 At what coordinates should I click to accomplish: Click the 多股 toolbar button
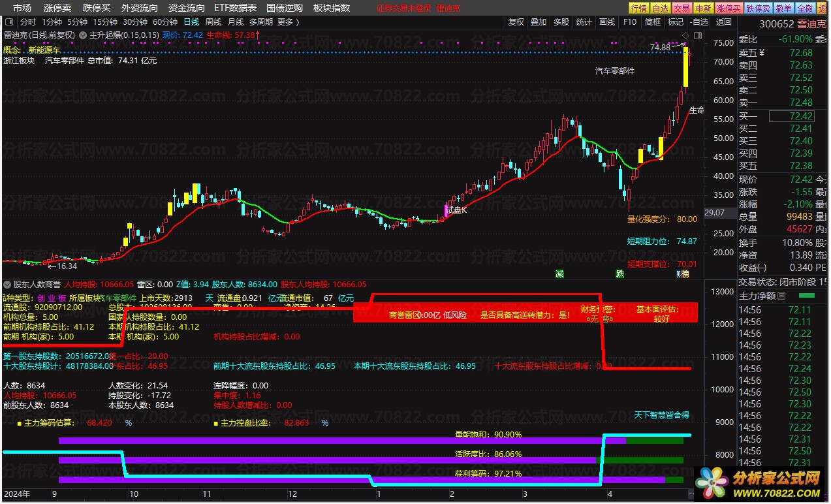(x=561, y=22)
